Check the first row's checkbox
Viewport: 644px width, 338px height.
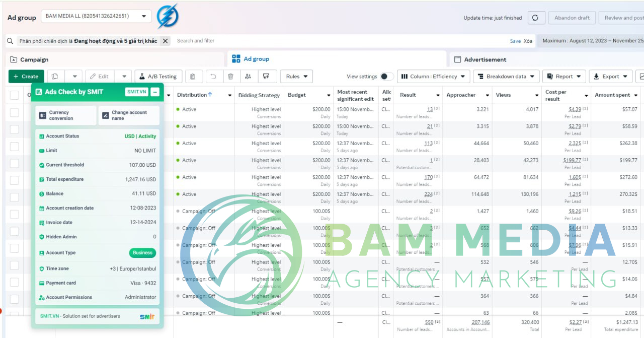point(15,112)
